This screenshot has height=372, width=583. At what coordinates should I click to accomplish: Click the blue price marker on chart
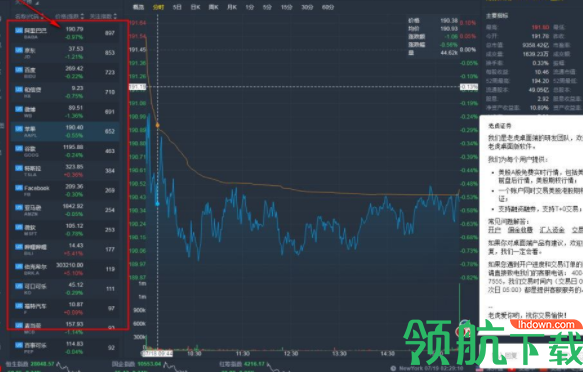pos(157,204)
